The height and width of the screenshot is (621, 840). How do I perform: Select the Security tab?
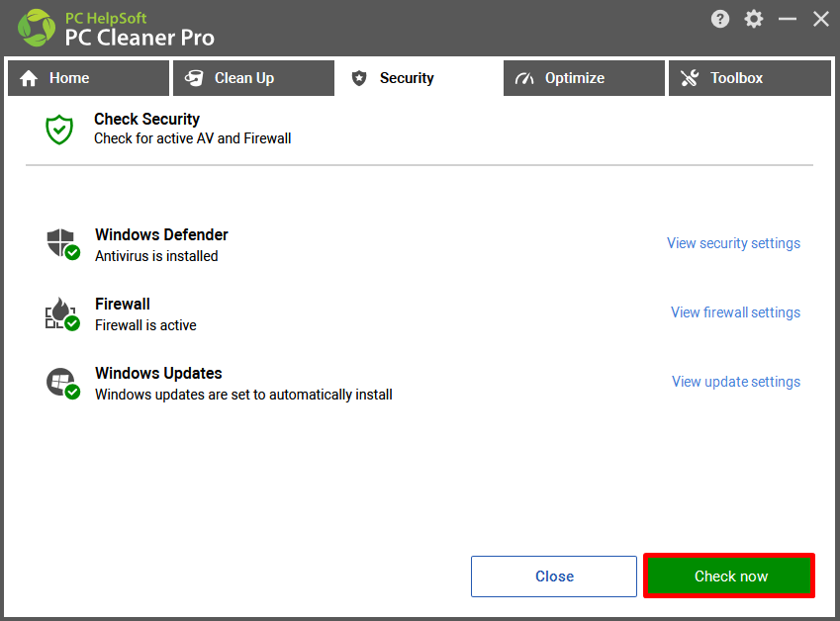point(419,78)
